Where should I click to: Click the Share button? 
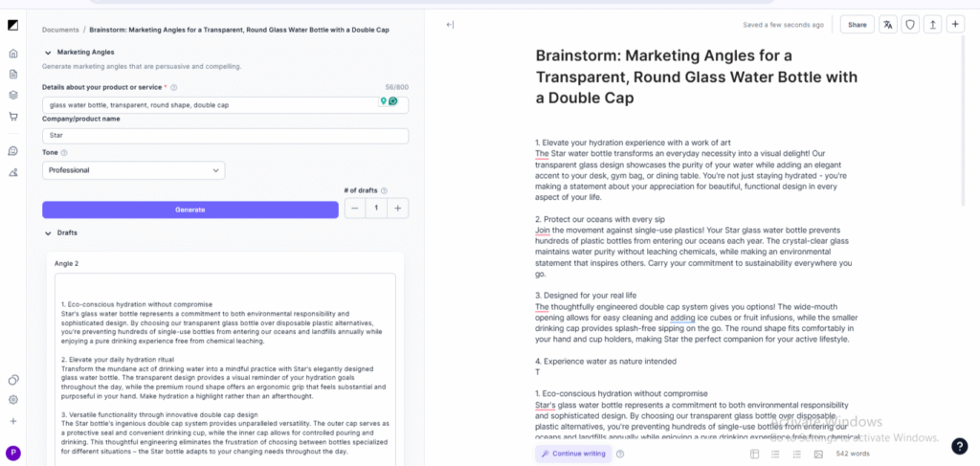point(857,25)
